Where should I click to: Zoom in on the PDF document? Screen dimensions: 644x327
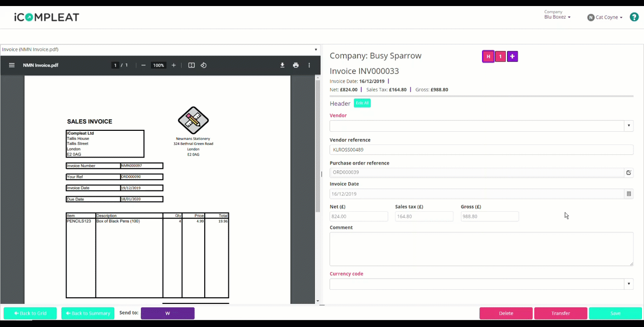click(x=174, y=65)
